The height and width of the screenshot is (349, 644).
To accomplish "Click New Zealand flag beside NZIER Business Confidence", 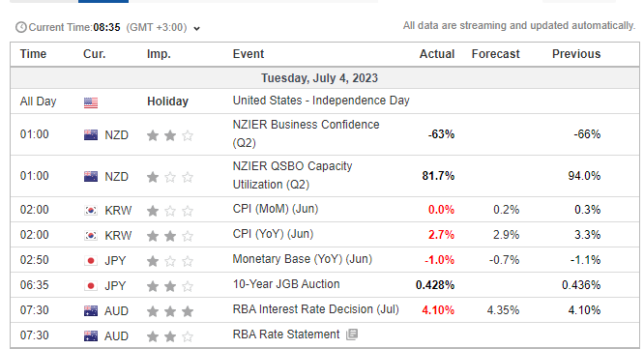I will [x=91, y=135].
